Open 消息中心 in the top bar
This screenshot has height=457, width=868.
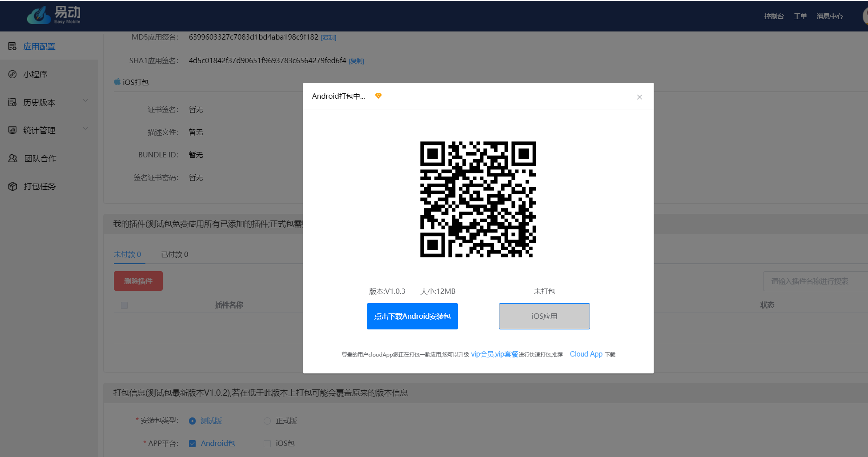[829, 16]
